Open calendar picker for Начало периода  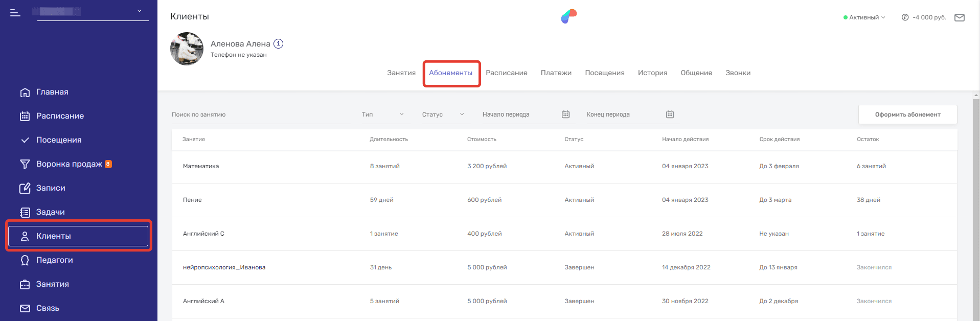565,114
